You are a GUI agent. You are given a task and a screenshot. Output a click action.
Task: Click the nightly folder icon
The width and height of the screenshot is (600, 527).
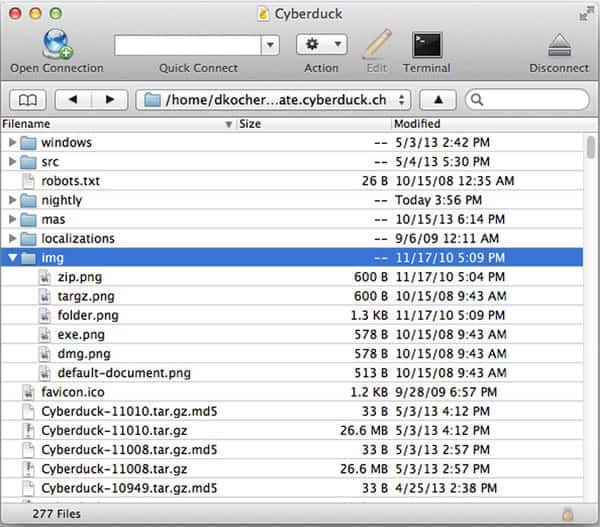click(28, 200)
